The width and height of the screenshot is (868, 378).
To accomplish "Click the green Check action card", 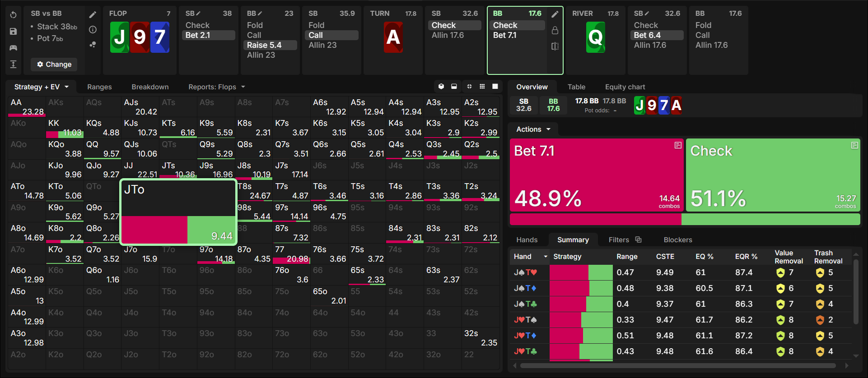I will click(x=773, y=175).
